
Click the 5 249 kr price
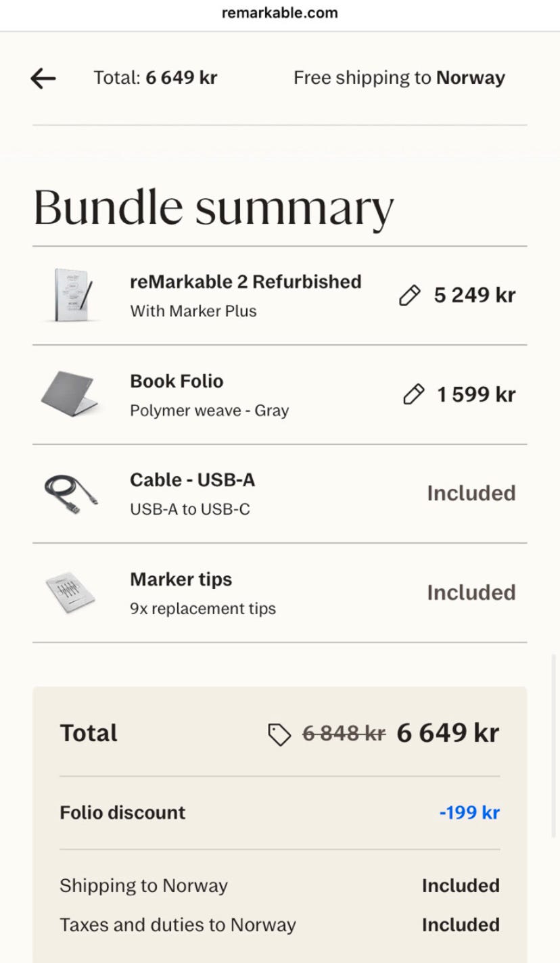(475, 296)
